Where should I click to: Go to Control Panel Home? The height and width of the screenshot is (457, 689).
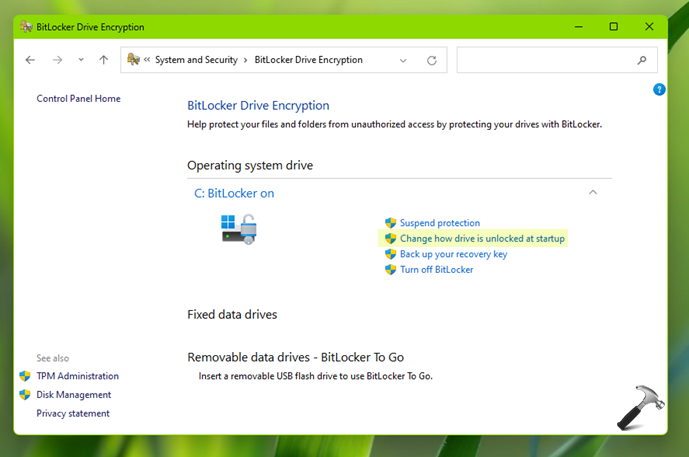(78, 99)
